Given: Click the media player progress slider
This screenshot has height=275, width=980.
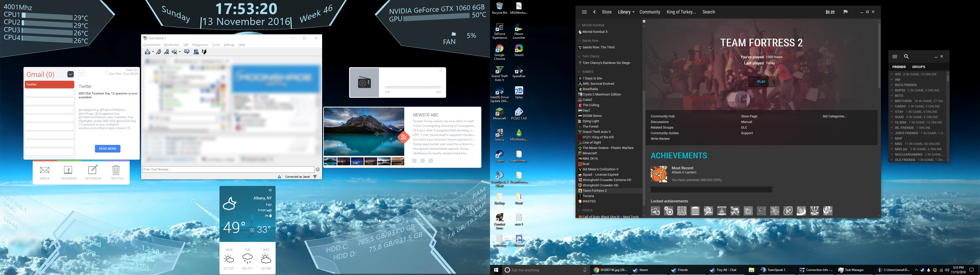Looking at the screenshot, I should (412, 87).
